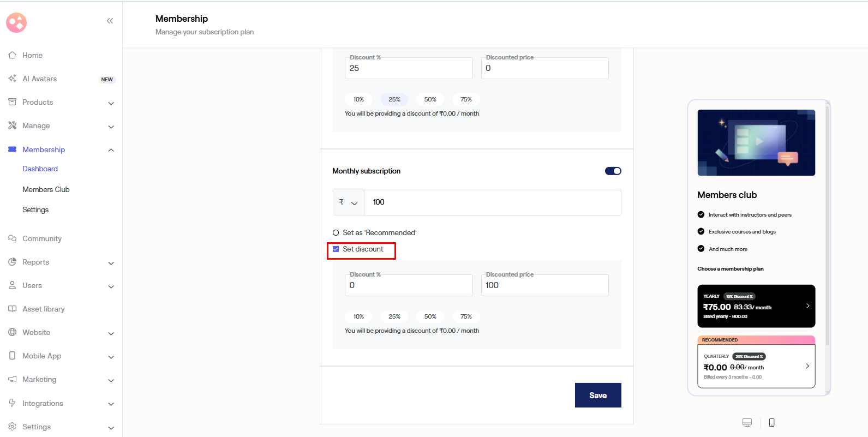Screen dimensions: 868x437
Task: Switch preview to mobile view icon
Action: tap(771, 422)
